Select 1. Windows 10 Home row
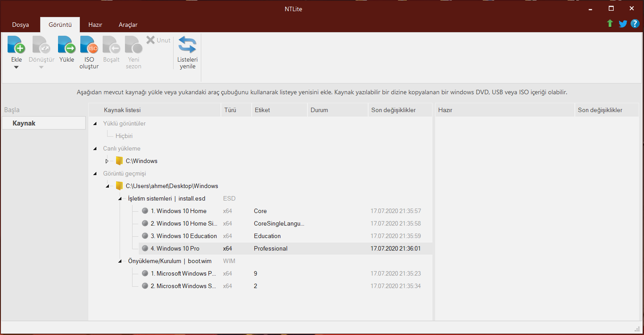 (286, 211)
